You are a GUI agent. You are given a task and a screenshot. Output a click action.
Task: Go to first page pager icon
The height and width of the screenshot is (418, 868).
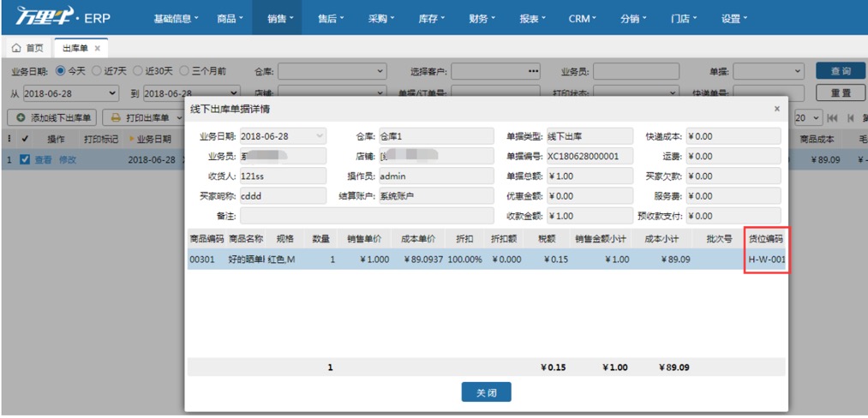(x=831, y=118)
